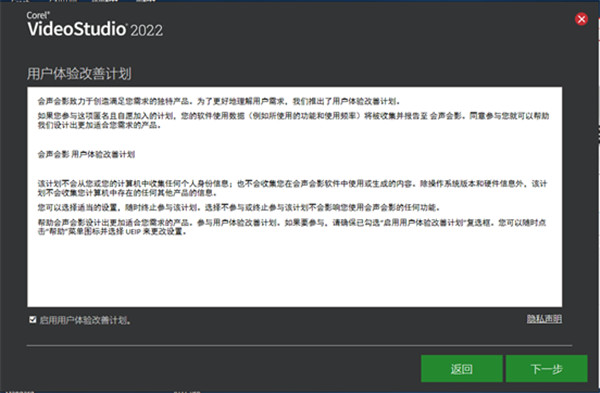Uncheck 启用用户体验改善计划 checkbox

point(33,320)
